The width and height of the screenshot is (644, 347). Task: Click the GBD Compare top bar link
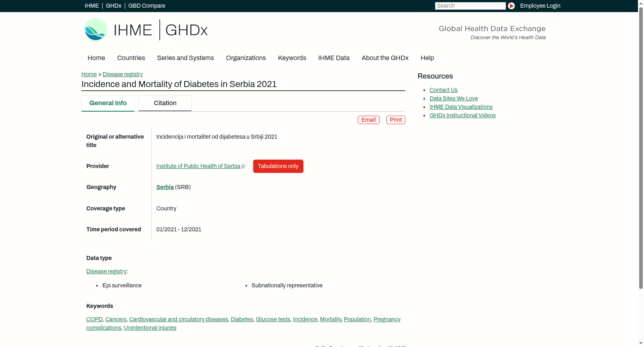tap(147, 6)
